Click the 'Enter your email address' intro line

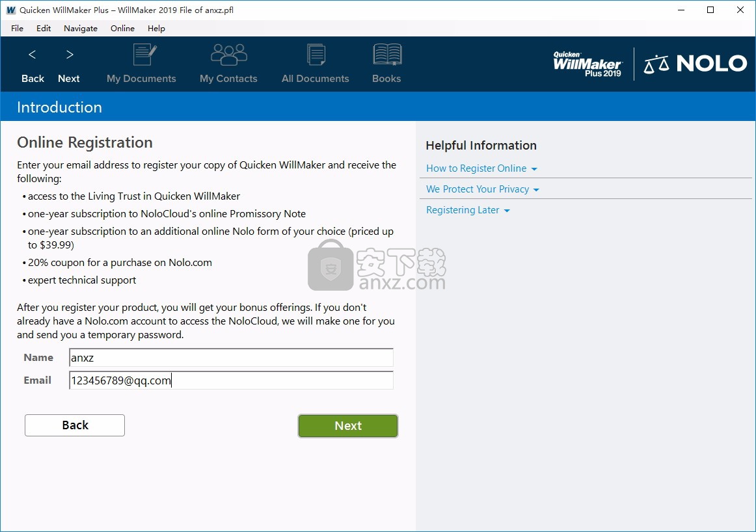click(206, 172)
